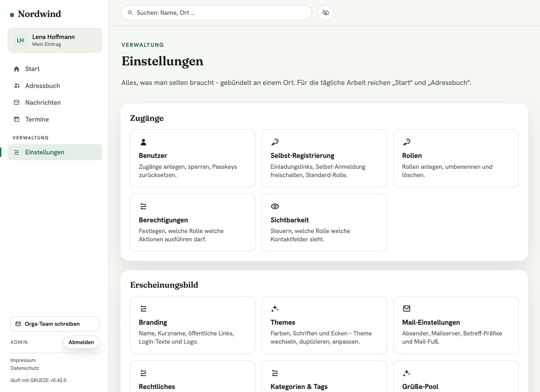Open the Impressum link
Viewport: 540px width, 392px height.
[23, 360]
